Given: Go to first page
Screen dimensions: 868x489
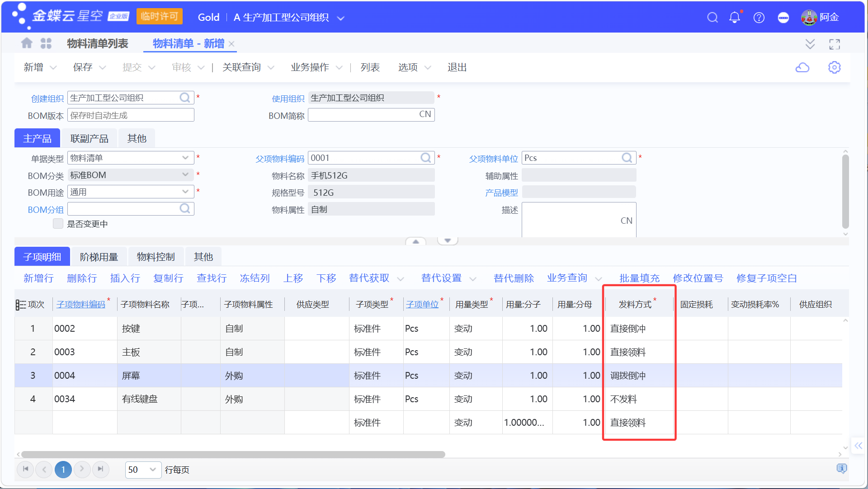Looking at the screenshot, I should [x=26, y=469].
